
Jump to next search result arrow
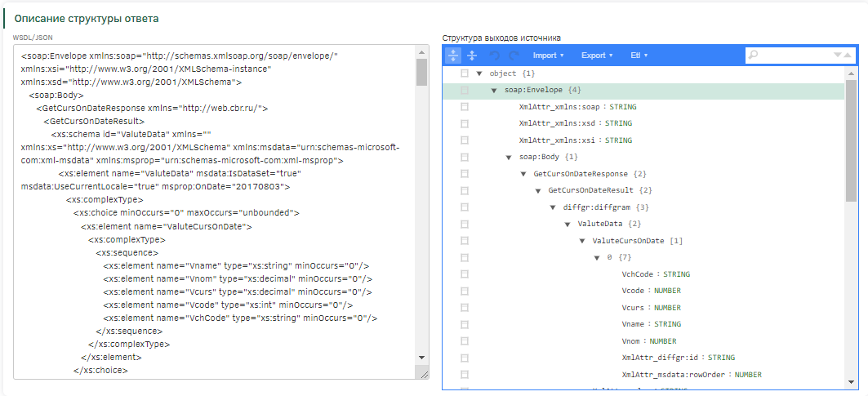pos(838,55)
